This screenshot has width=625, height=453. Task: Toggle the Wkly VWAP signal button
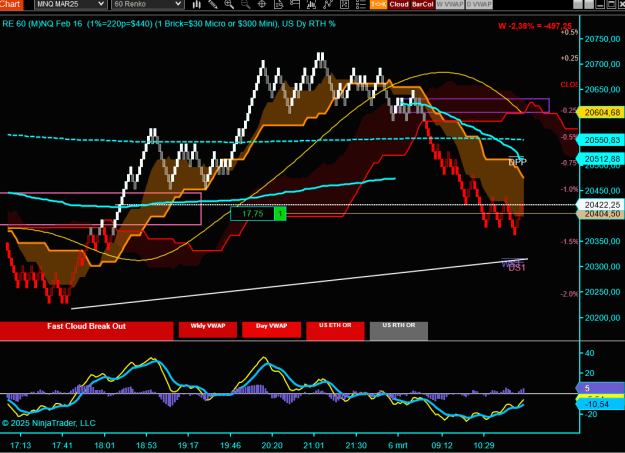pos(208,330)
